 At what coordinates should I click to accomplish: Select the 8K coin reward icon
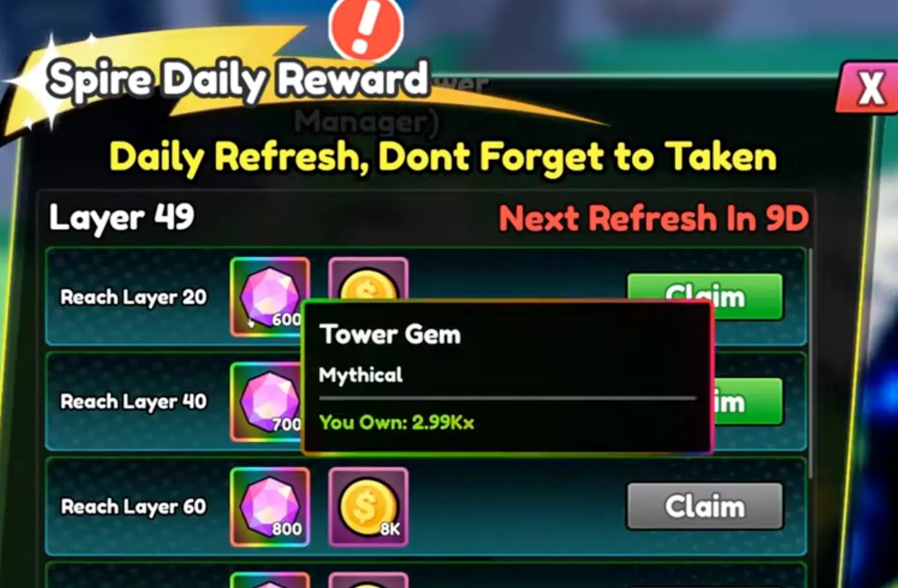pyautogui.click(x=368, y=507)
